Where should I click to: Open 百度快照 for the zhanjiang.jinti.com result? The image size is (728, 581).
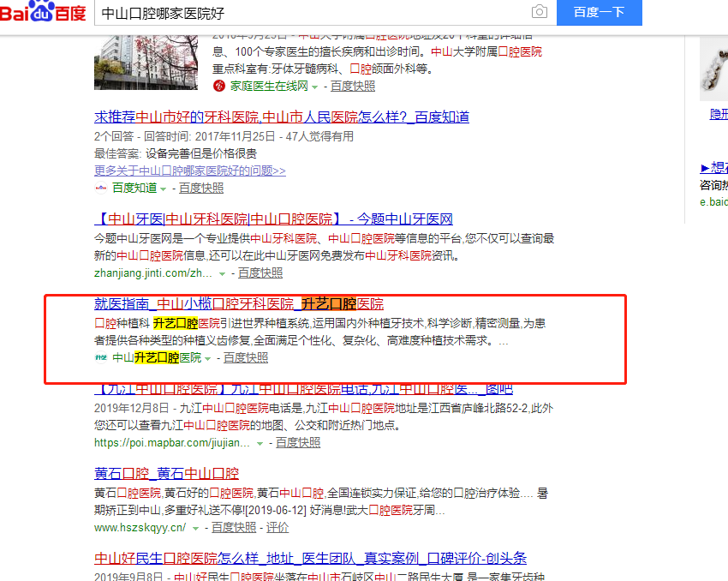(260, 273)
